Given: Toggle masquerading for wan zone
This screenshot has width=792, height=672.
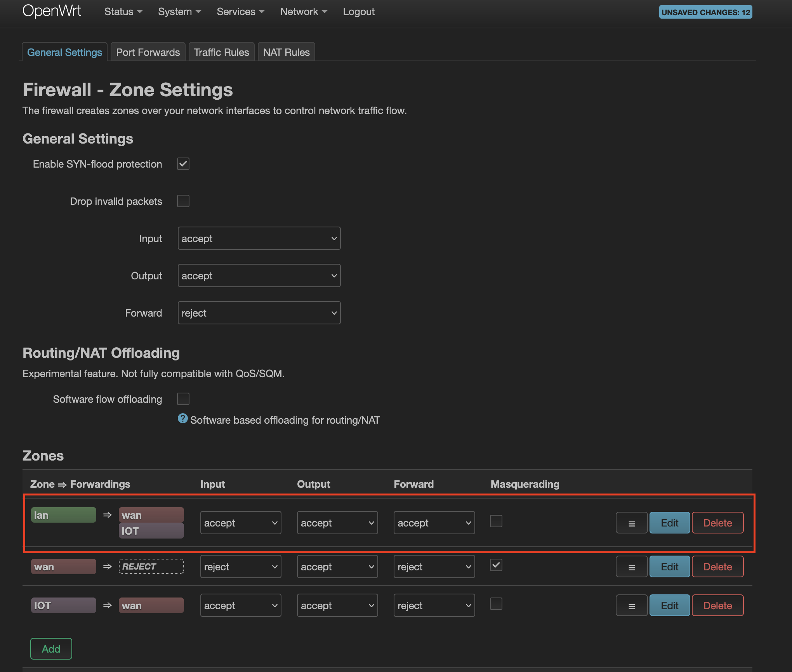Looking at the screenshot, I should pos(496,565).
